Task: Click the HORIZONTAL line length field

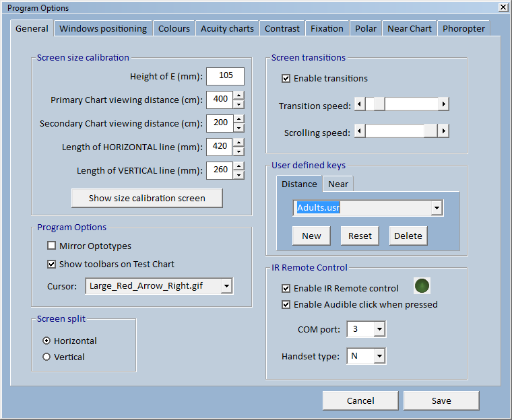Action: (x=220, y=147)
